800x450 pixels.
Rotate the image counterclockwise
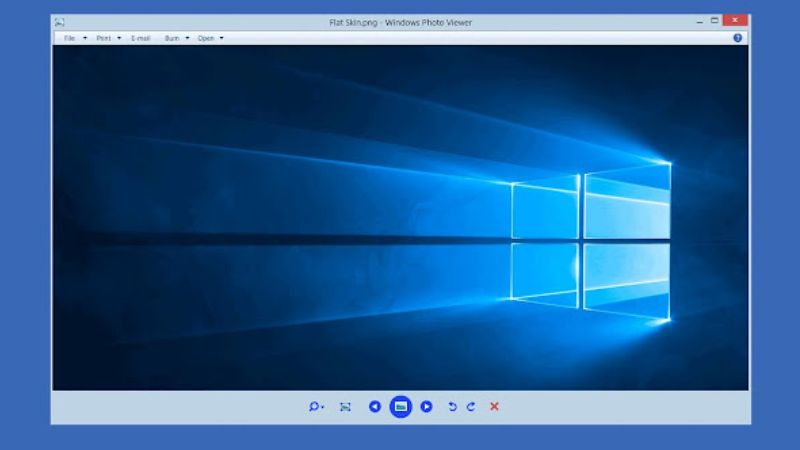coord(452,406)
